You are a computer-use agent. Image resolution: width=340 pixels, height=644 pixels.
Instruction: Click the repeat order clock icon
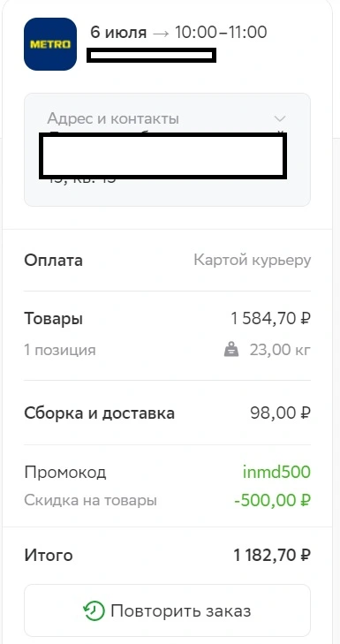[94, 610]
